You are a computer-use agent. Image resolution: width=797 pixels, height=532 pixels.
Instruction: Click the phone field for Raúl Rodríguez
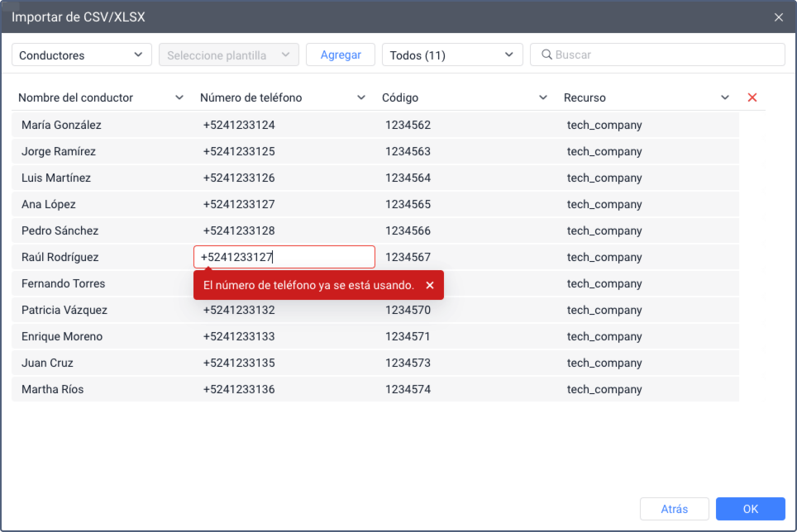coord(284,257)
